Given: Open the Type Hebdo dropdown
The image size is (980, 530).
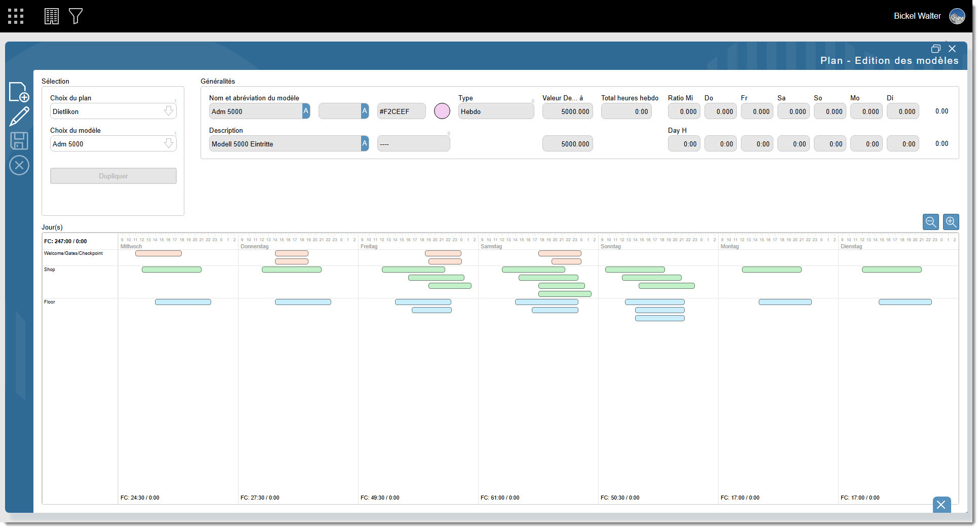Looking at the screenshot, I should 495,111.
